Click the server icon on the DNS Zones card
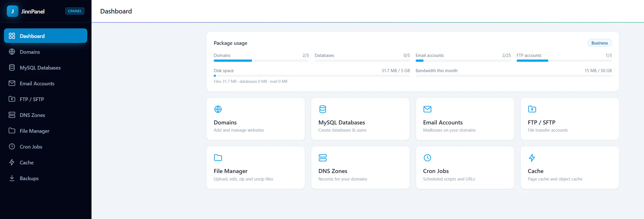 323,158
